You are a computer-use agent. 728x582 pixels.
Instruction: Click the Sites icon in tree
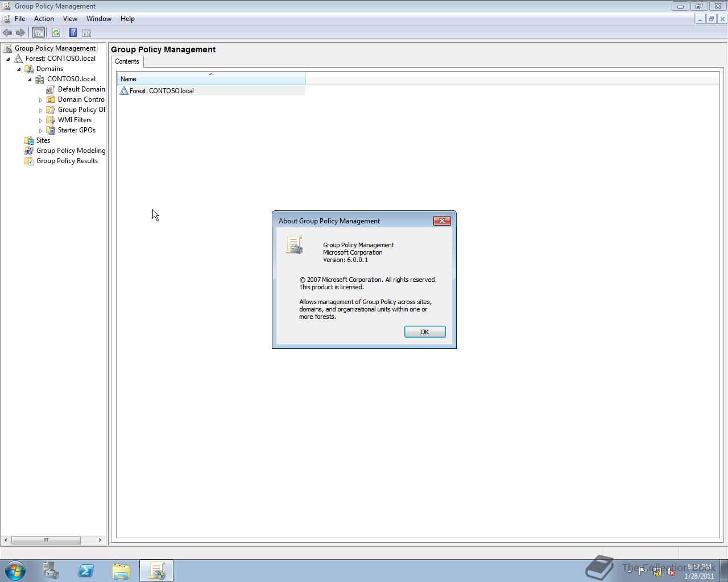29,140
